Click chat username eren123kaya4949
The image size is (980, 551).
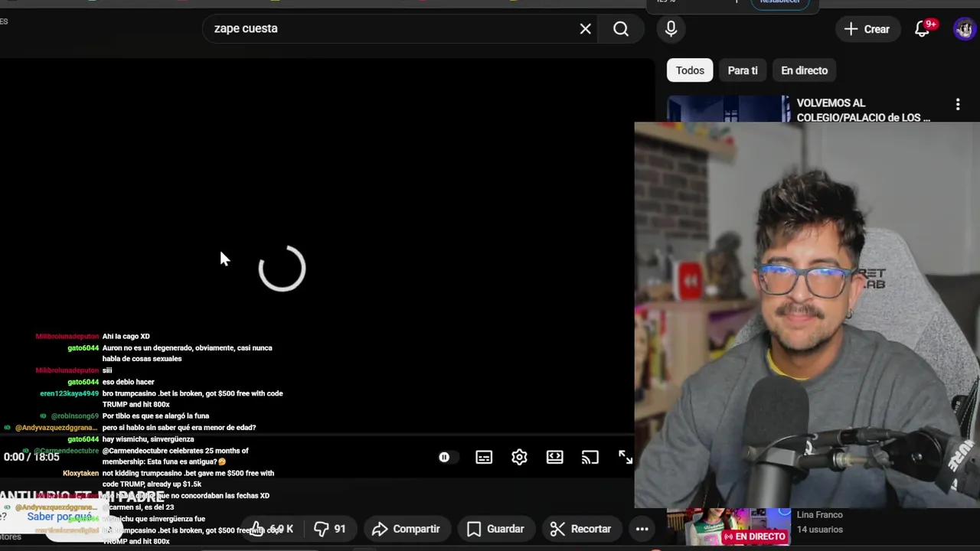pos(70,393)
